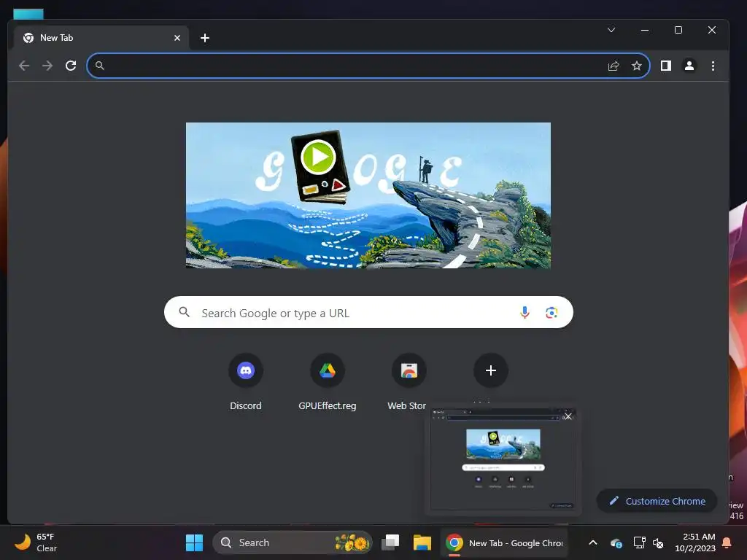Expand the tab search dropdown arrow

[611, 30]
